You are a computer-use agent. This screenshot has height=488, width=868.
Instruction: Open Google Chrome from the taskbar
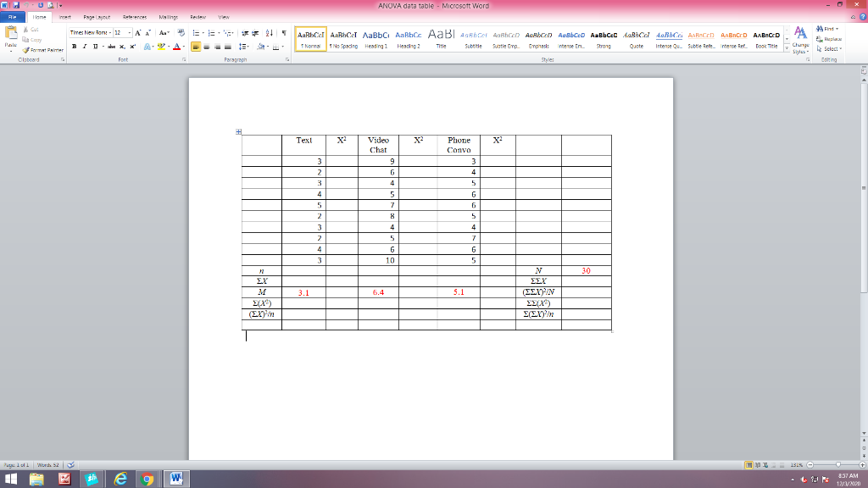147,479
